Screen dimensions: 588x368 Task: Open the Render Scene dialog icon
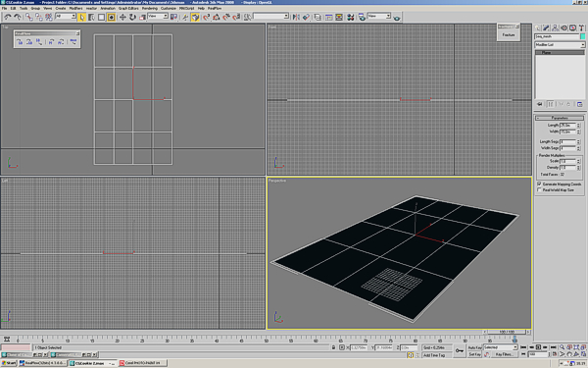pos(362,17)
